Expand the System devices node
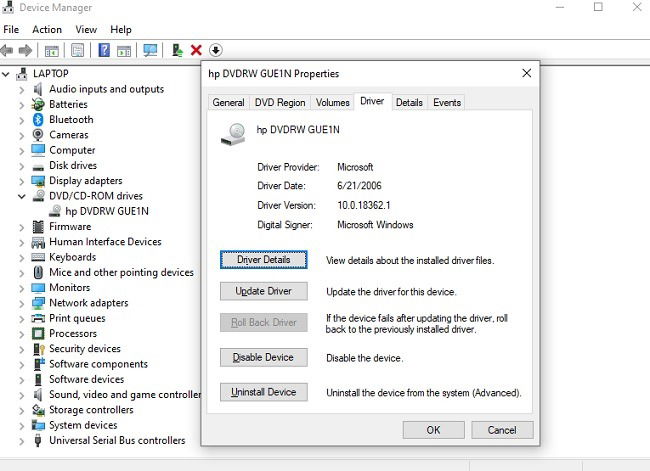Viewport: 650px width, 471px height. [x=22, y=426]
